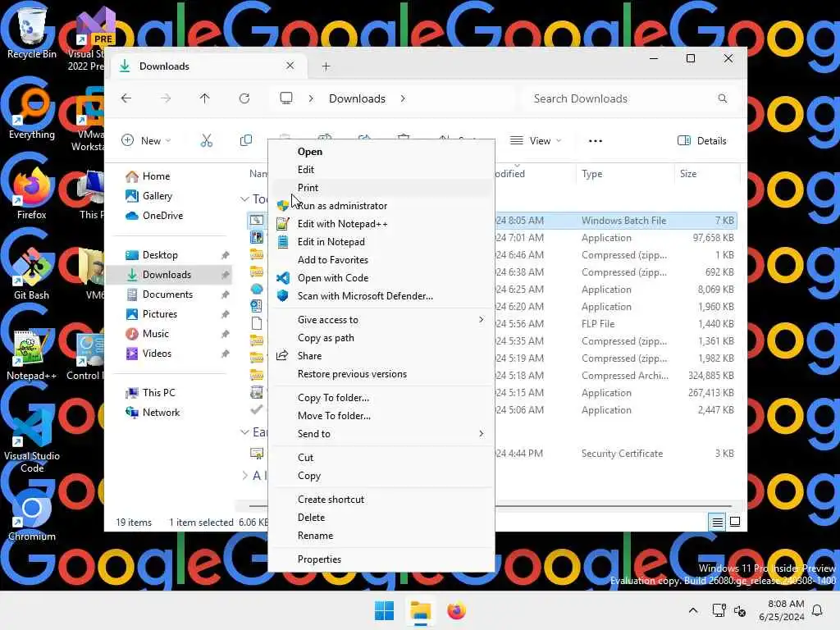840x630 pixels.
Task: Go up one folder with up arrow
Action: [204, 98]
